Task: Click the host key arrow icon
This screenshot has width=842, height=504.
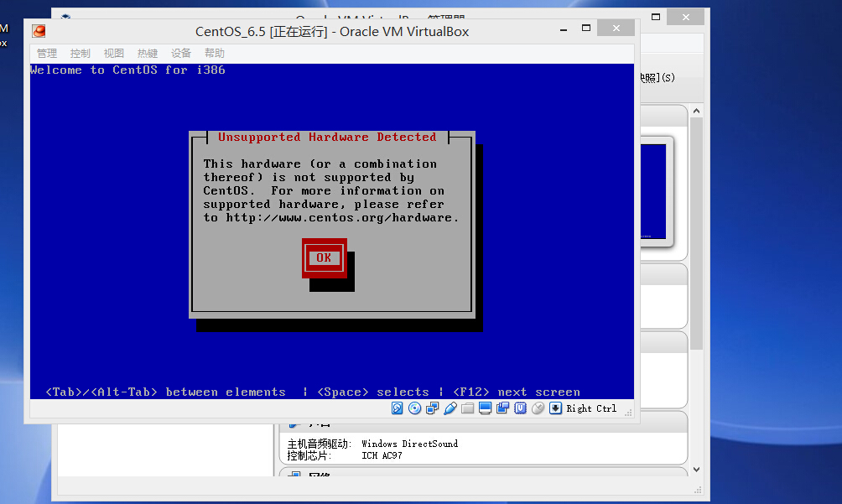Action: point(555,408)
